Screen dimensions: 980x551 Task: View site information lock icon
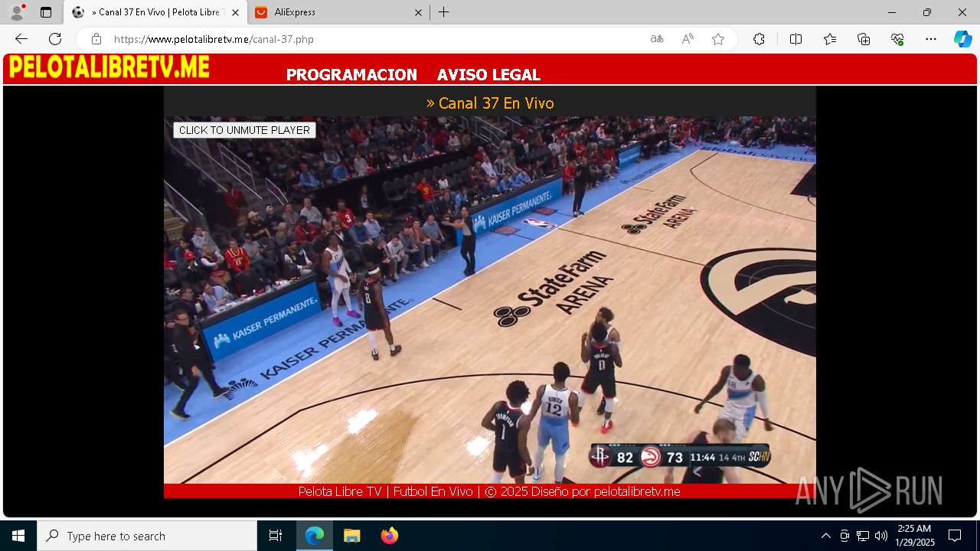pyautogui.click(x=96, y=39)
